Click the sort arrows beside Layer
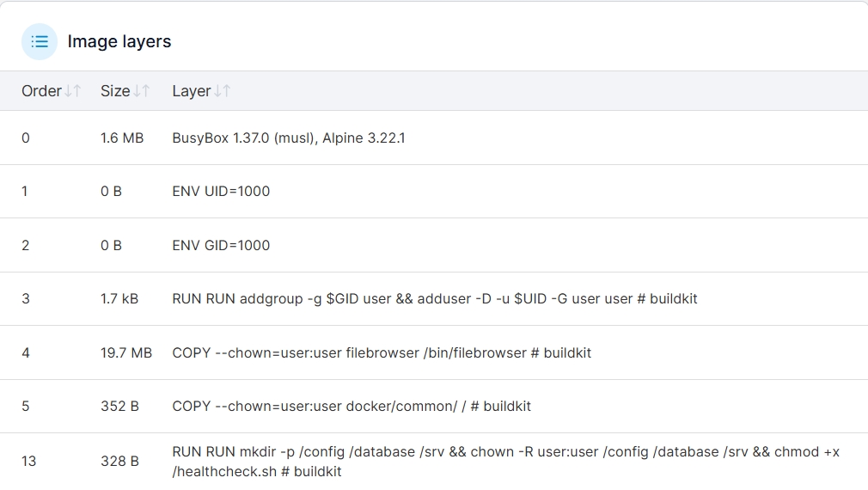The width and height of the screenshot is (868, 490). tap(223, 91)
